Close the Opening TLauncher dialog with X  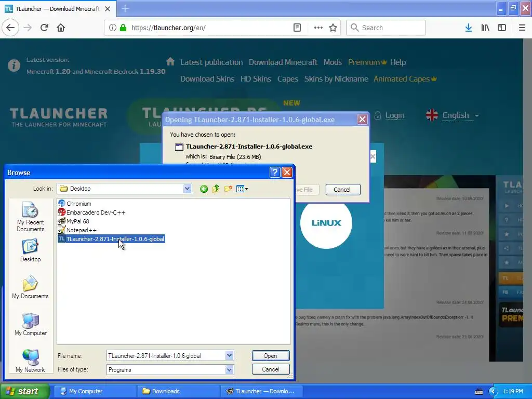coord(362,119)
